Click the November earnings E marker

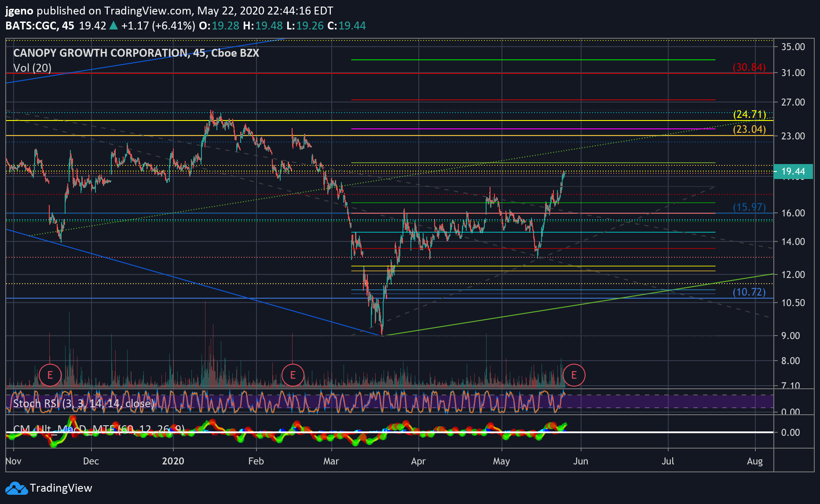tap(50, 375)
